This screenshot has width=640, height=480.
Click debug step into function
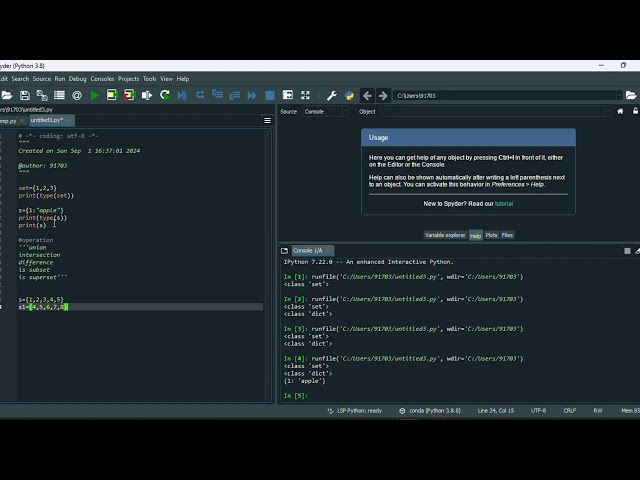tap(218, 96)
